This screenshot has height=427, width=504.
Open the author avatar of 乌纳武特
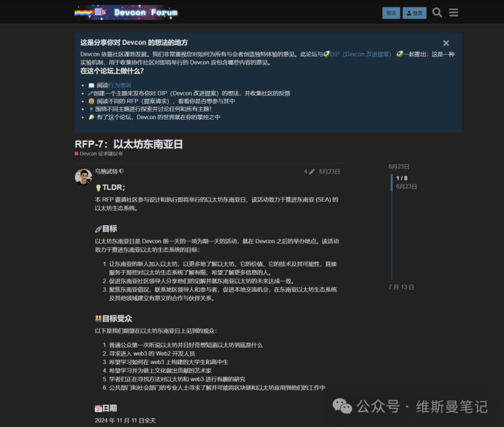coord(84,177)
